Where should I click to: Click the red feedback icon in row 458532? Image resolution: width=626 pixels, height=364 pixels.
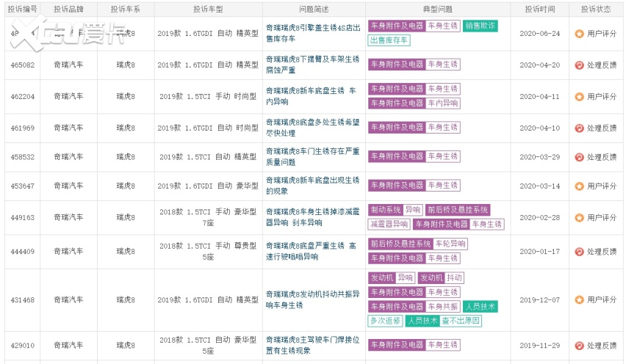click(x=579, y=157)
